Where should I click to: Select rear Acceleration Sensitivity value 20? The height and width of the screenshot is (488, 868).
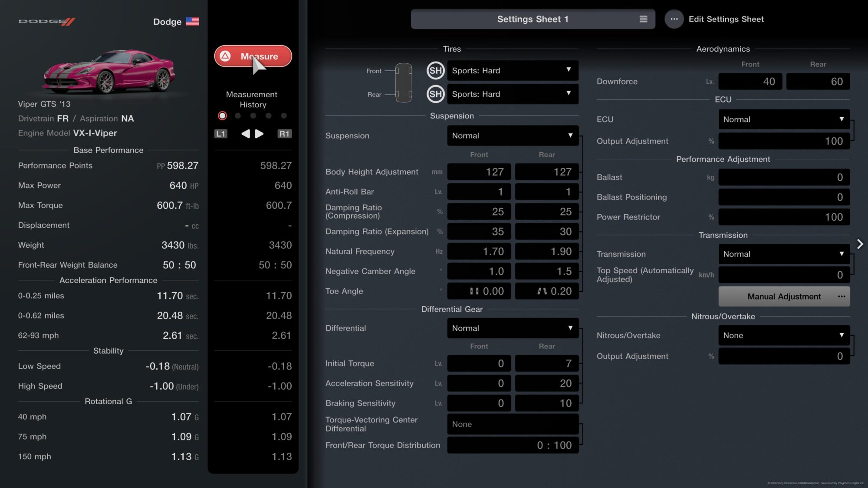click(546, 383)
